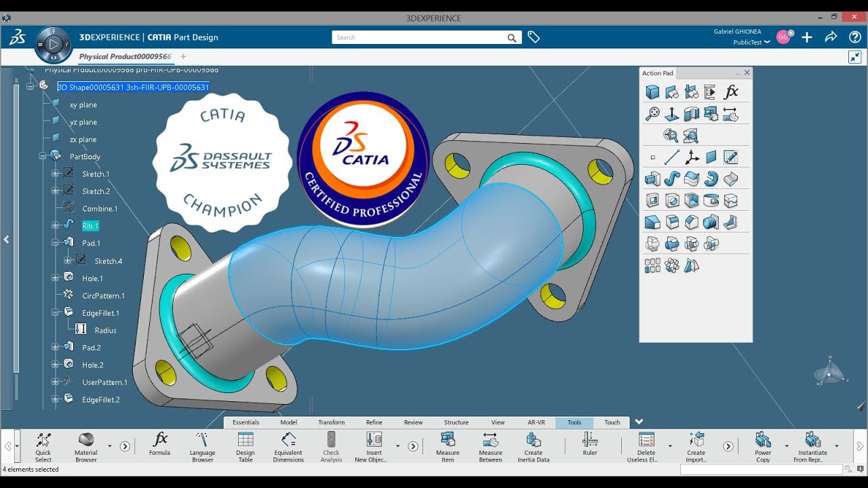Open the Help question mark button

click(x=855, y=37)
